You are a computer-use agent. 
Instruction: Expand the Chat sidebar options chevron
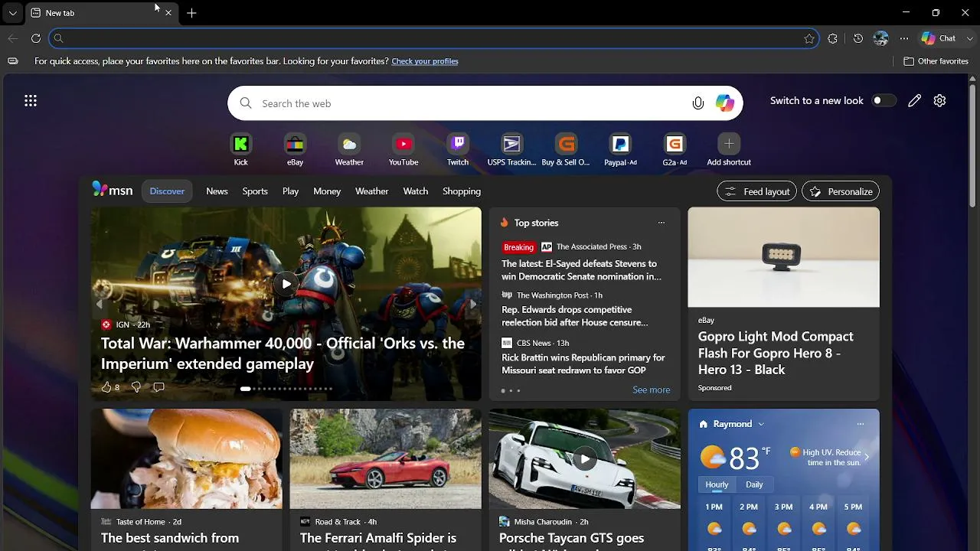pyautogui.click(x=970, y=38)
